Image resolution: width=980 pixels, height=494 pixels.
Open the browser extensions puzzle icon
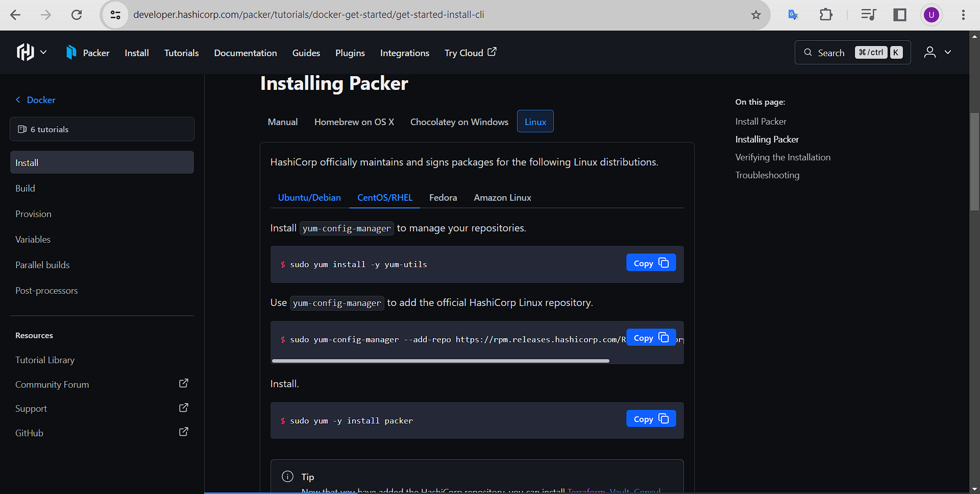(826, 15)
